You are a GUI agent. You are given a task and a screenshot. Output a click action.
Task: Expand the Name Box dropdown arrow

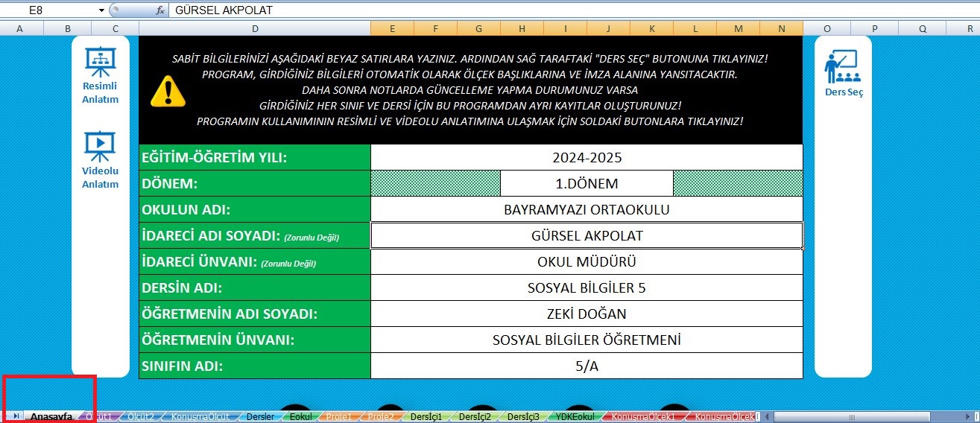(x=101, y=10)
